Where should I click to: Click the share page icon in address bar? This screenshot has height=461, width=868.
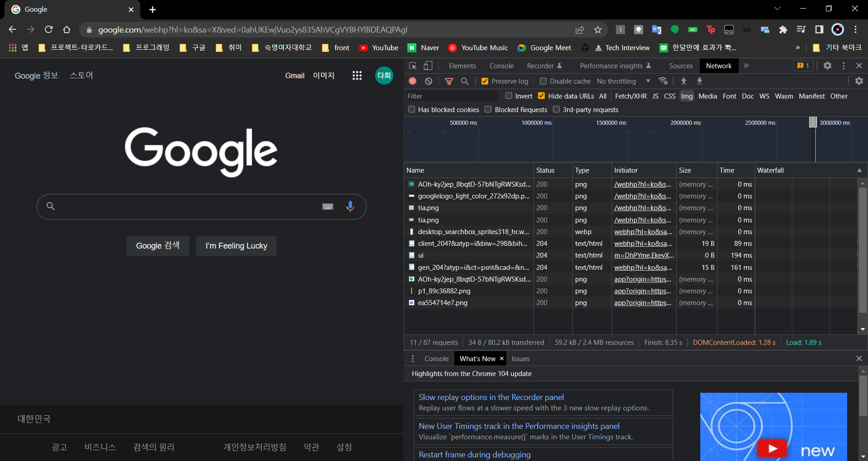point(580,30)
